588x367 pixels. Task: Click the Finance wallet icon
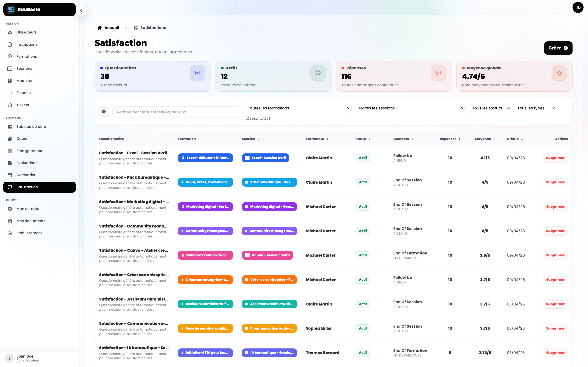tap(10, 92)
